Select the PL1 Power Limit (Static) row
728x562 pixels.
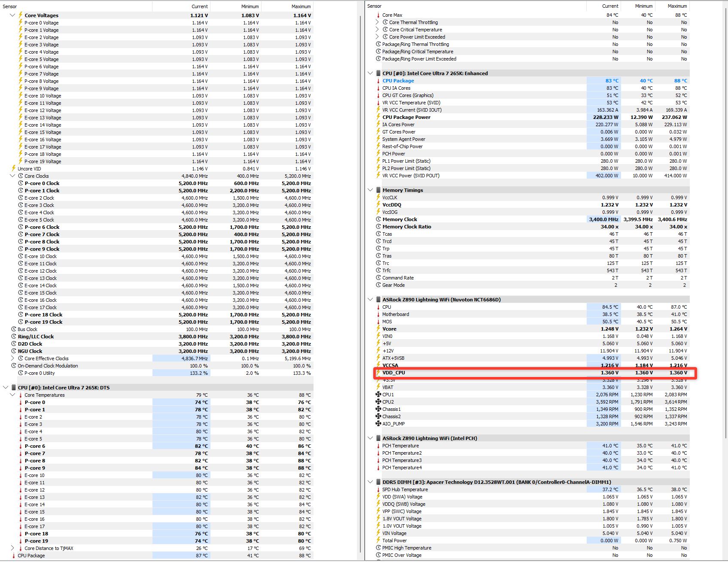coord(528,161)
